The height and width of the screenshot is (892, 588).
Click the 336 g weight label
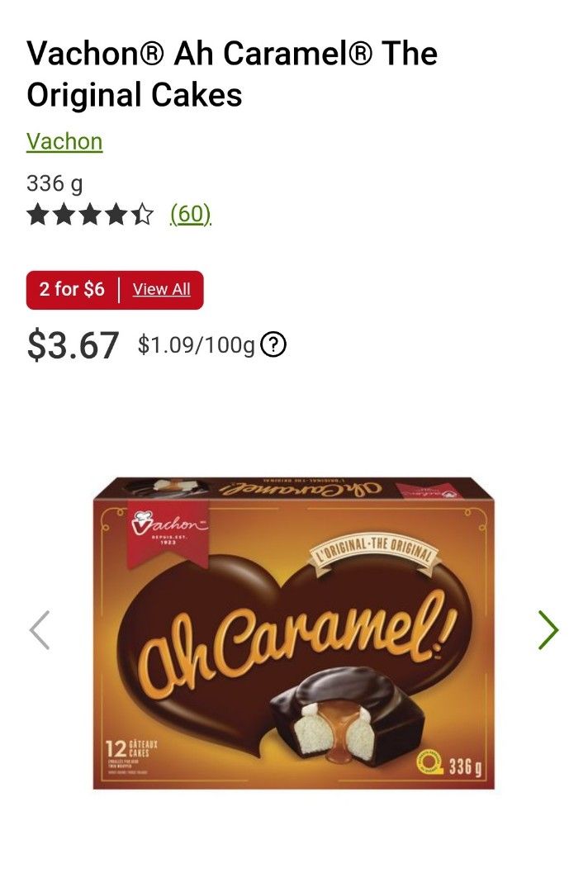coord(55,183)
